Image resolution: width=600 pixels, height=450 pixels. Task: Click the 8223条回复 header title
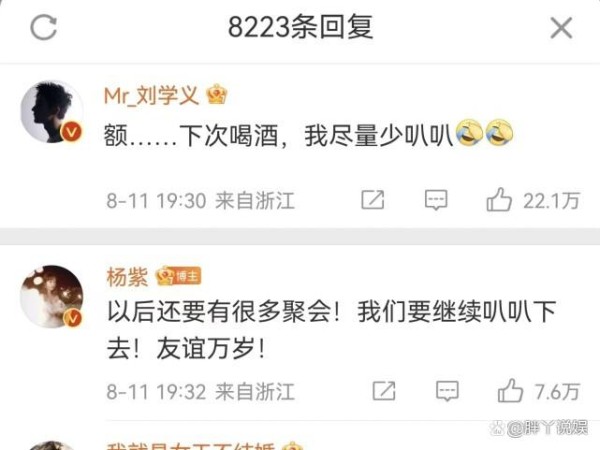click(x=300, y=27)
